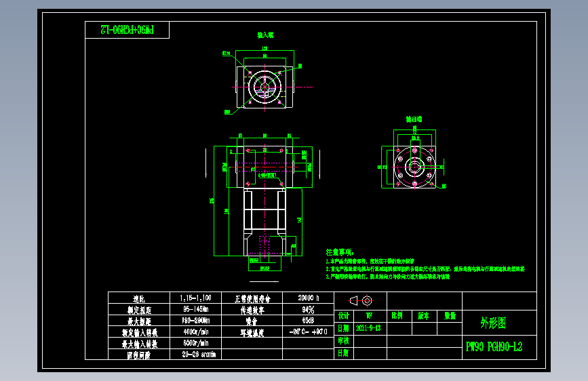Select the '94%' efficiency value
Screen dimensions: 588x381
(309, 309)
